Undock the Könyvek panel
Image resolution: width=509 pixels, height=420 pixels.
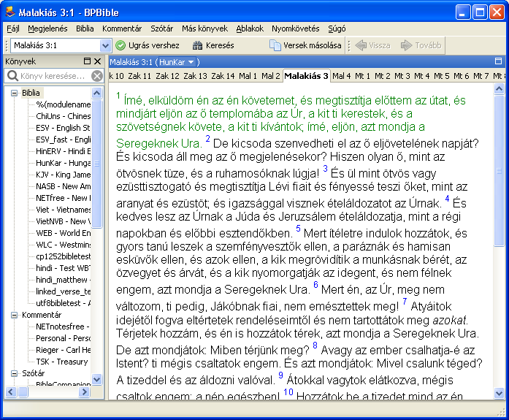87,61
